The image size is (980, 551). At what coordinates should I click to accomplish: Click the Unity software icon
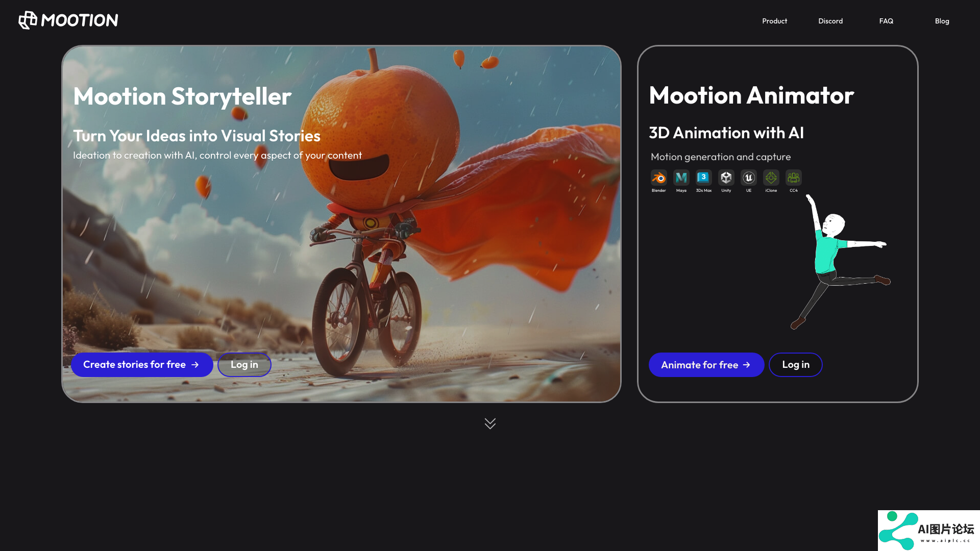coord(726,178)
